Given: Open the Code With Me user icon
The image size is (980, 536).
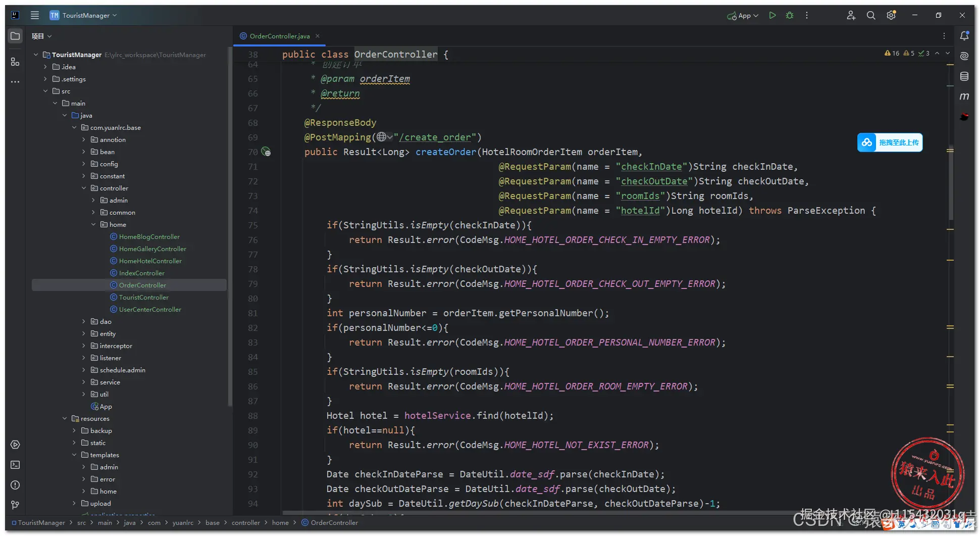Looking at the screenshot, I should point(851,15).
